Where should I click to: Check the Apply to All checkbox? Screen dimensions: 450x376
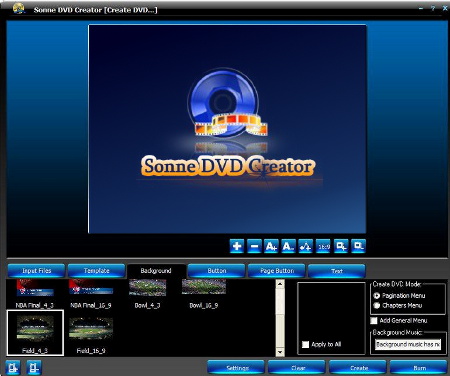point(305,344)
